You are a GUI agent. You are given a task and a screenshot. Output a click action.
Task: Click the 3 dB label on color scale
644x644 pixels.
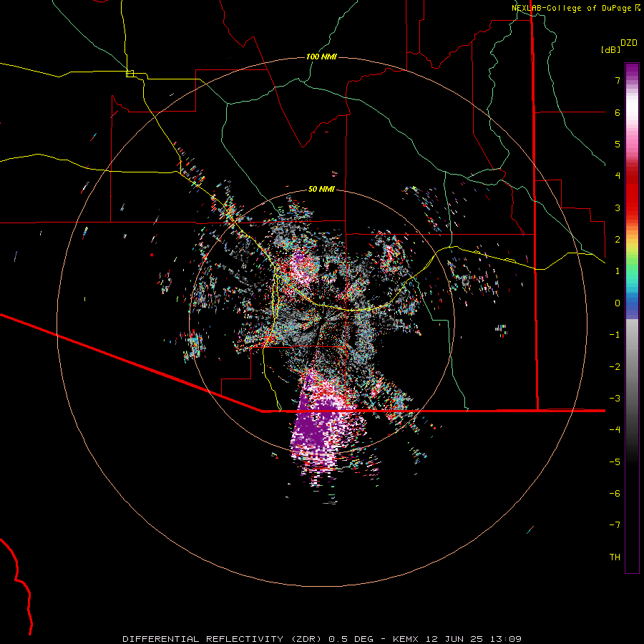coord(618,208)
